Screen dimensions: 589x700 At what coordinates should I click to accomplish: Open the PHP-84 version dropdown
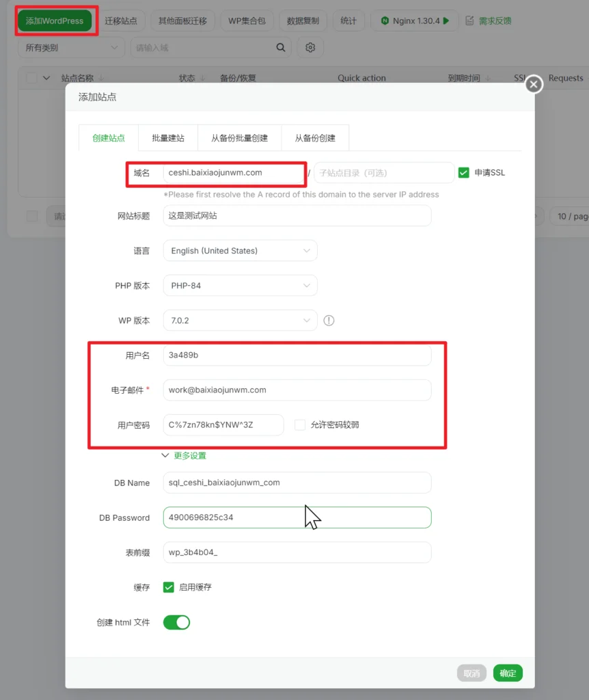pyautogui.click(x=240, y=286)
